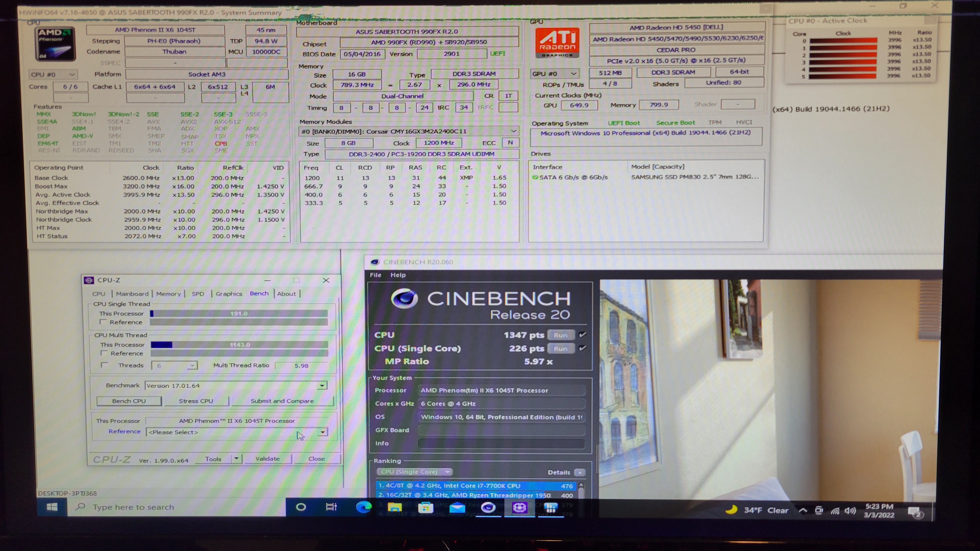
Task: Open the File menu in Cinebench
Action: click(375, 275)
